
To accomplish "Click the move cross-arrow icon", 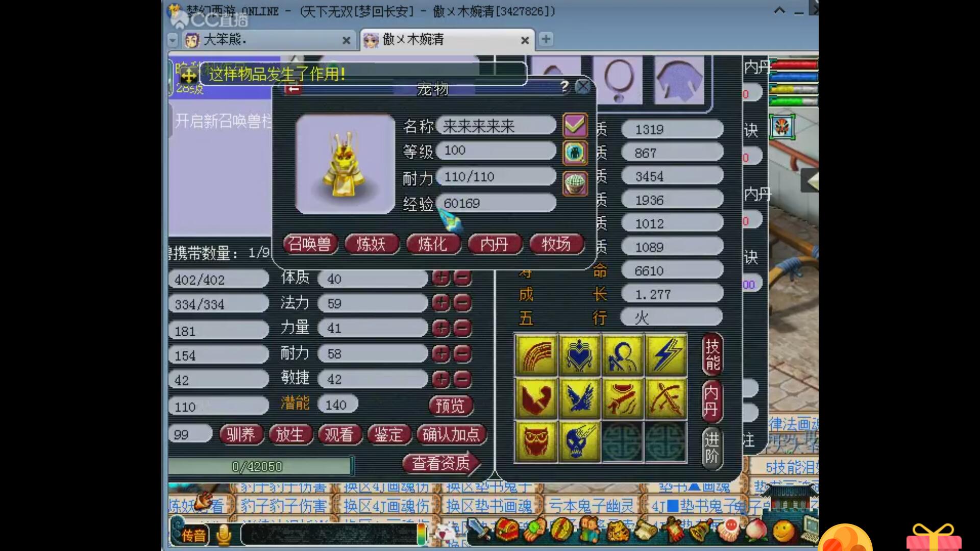I will (189, 77).
